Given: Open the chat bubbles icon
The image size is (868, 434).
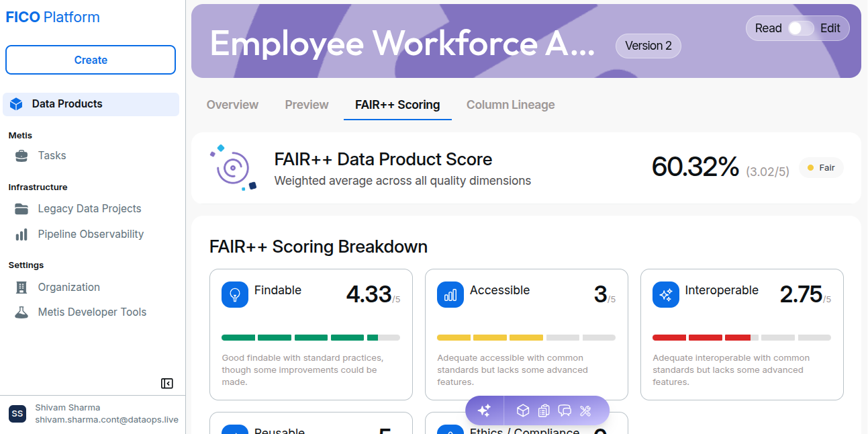Looking at the screenshot, I should tap(565, 410).
